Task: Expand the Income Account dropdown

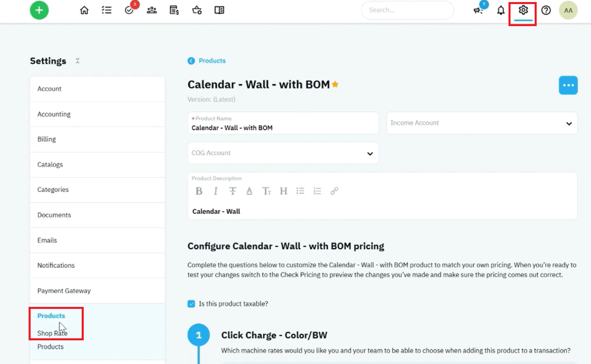Action: 482,123
